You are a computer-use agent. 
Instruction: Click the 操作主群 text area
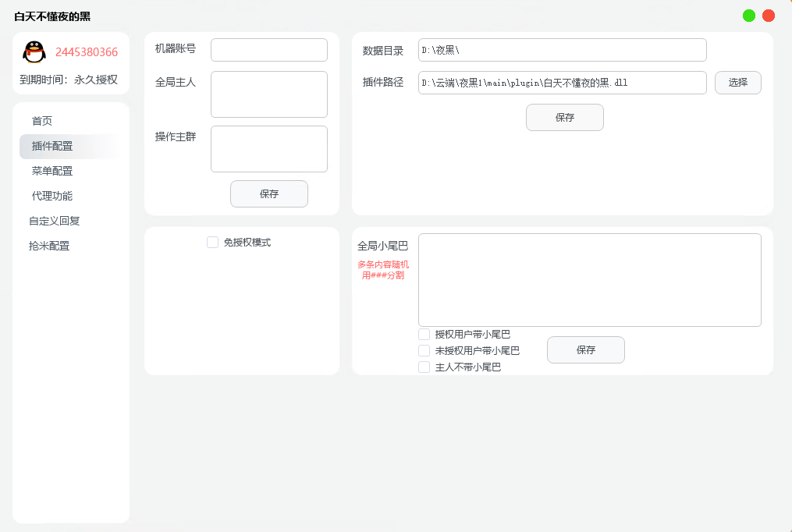(268, 148)
